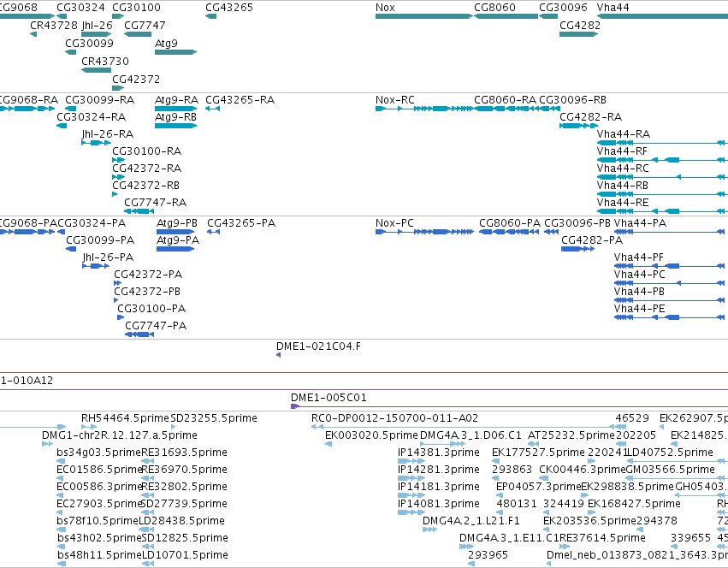Click the AT25232.5prime EST label

coord(571,435)
